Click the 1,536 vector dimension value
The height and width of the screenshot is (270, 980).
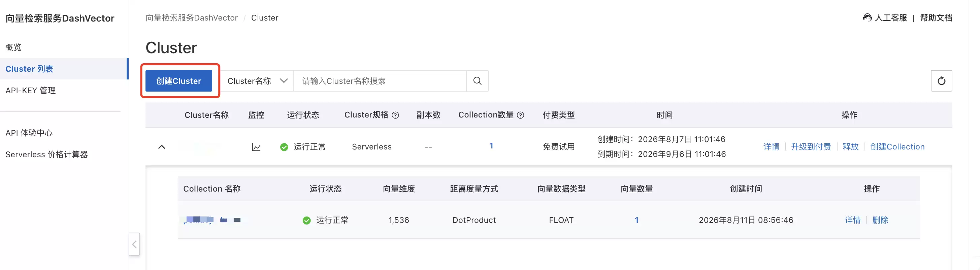tap(399, 220)
